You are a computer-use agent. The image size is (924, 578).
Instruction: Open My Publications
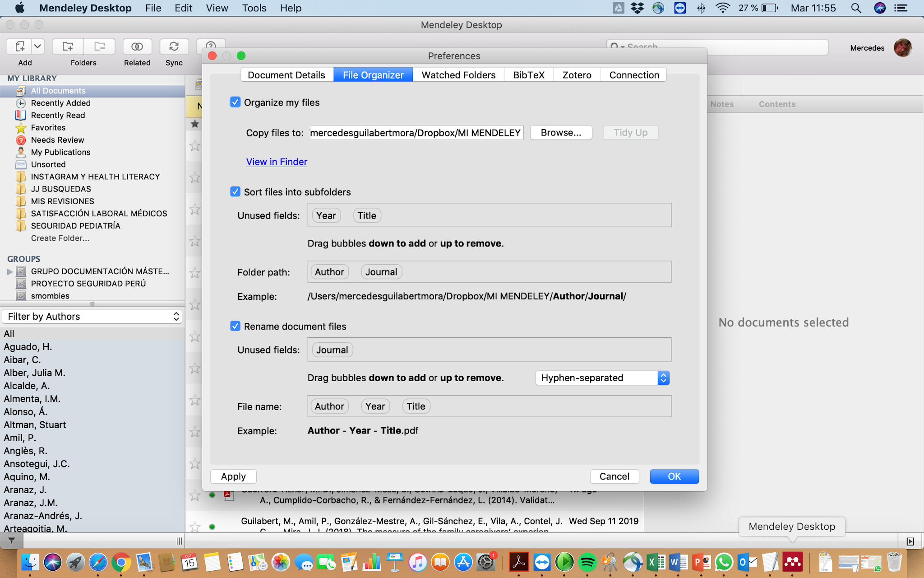tap(61, 152)
